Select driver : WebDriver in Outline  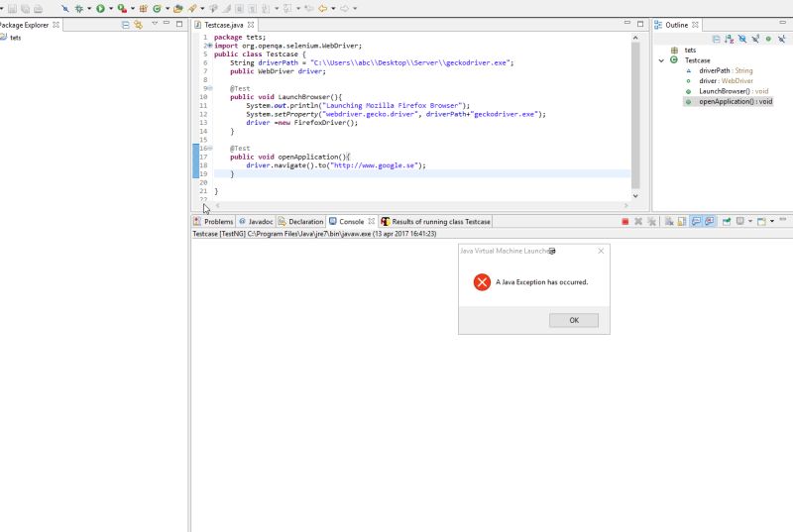pyautogui.click(x=726, y=81)
